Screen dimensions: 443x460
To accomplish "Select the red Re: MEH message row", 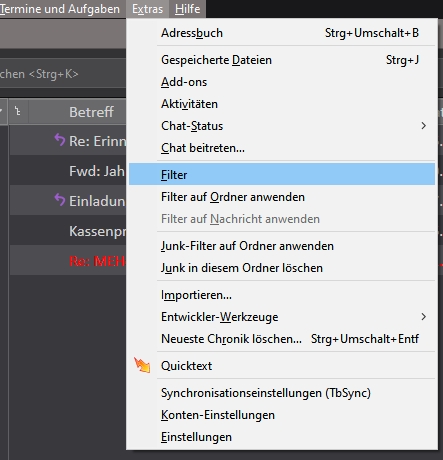I will [68, 260].
